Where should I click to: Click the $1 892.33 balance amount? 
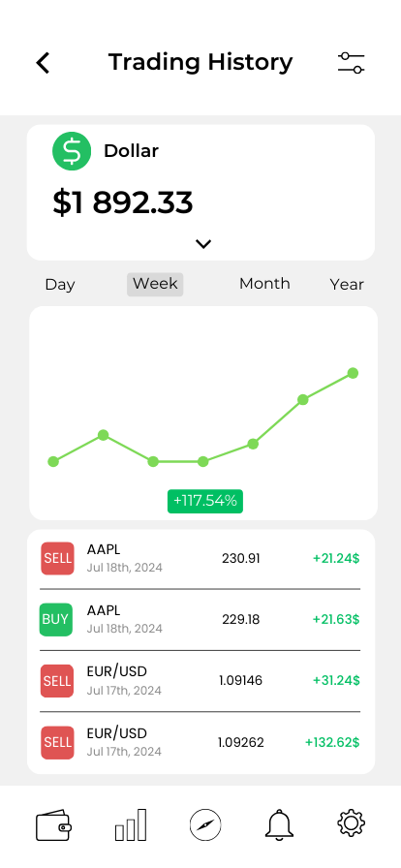coord(123,202)
